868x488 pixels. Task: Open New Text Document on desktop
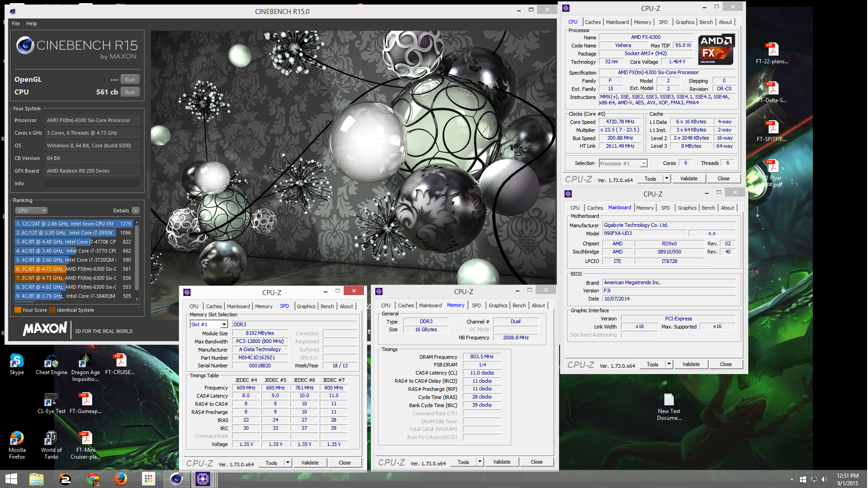669,407
